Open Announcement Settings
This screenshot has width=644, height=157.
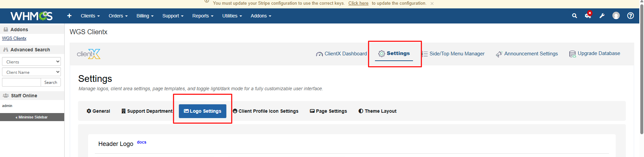pos(527,54)
